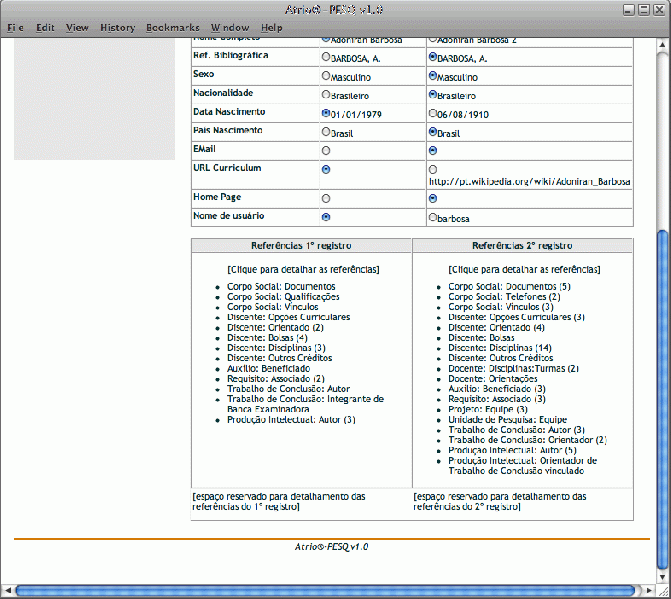
Task: Open the History menu
Action: (x=117, y=27)
